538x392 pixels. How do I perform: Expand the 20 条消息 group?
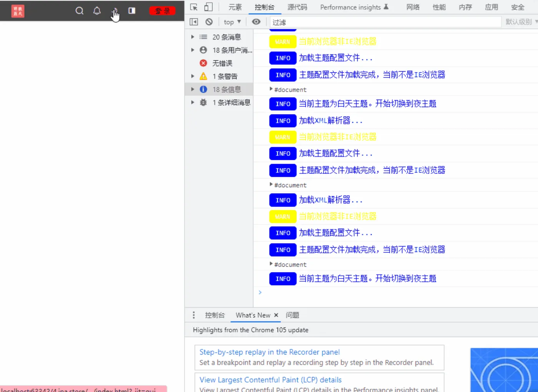(193, 37)
